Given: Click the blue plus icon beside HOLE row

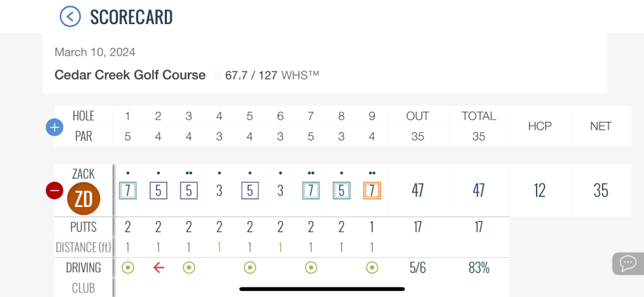Looking at the screenshot, I should click(x=55, y=128).
